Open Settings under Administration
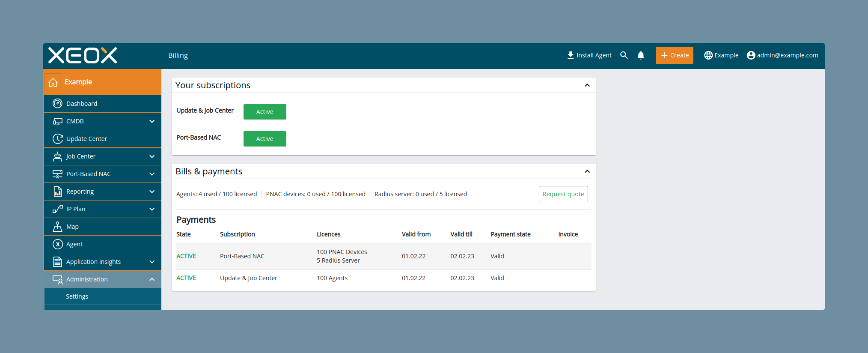The width and height of the screenshot is (868, 353). (103, 296)
